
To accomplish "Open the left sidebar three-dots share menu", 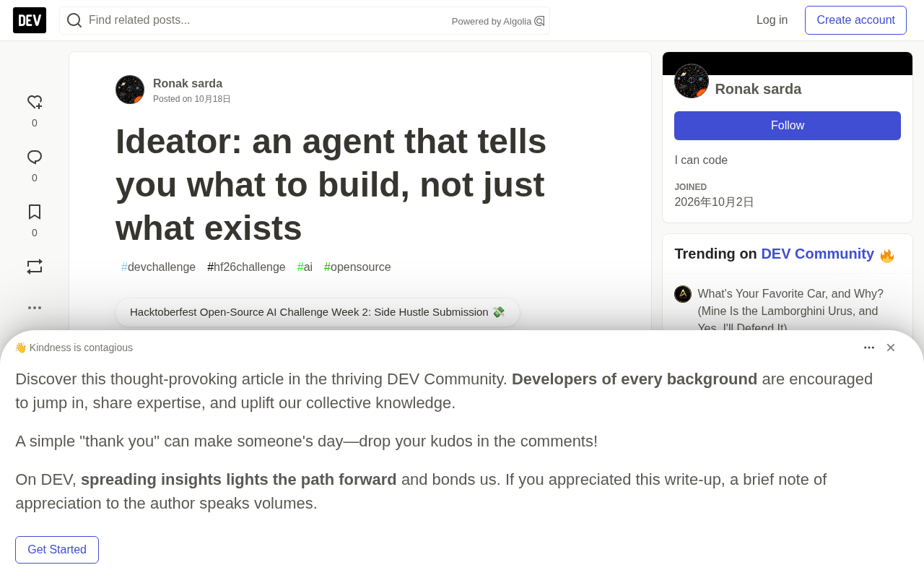I will (35, 308).
